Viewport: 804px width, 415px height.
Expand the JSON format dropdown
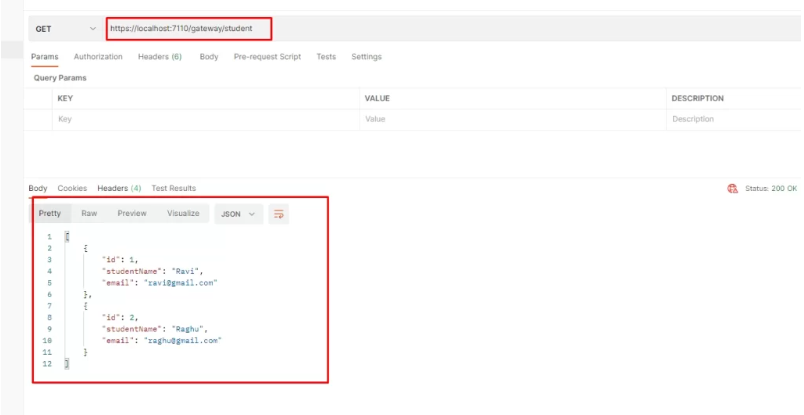coord(238,214)
